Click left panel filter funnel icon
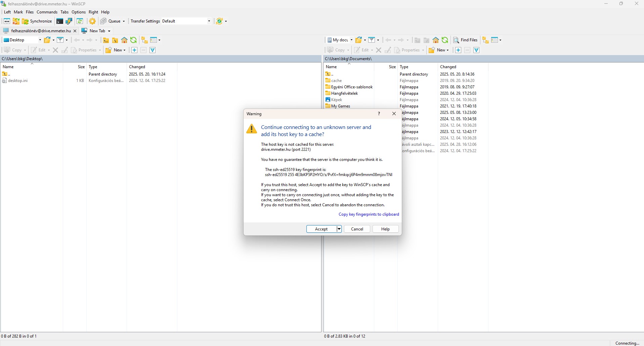This screenshot has width=644, height=346. coord(60,40)
